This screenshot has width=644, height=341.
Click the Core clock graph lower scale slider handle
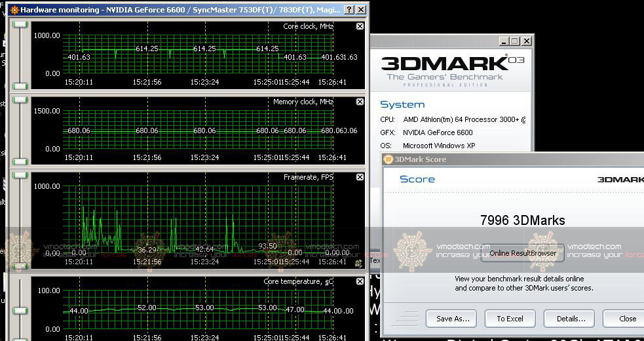coord(19,86)
